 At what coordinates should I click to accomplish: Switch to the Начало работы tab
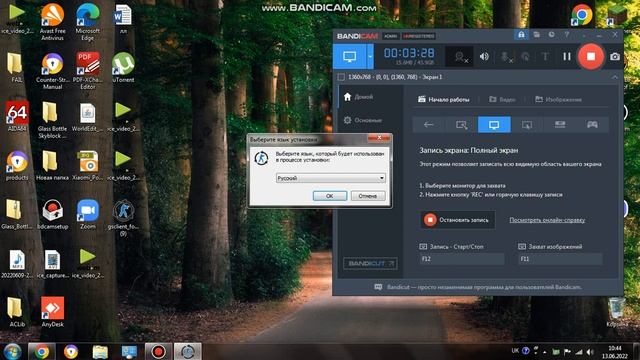point(444,100)
